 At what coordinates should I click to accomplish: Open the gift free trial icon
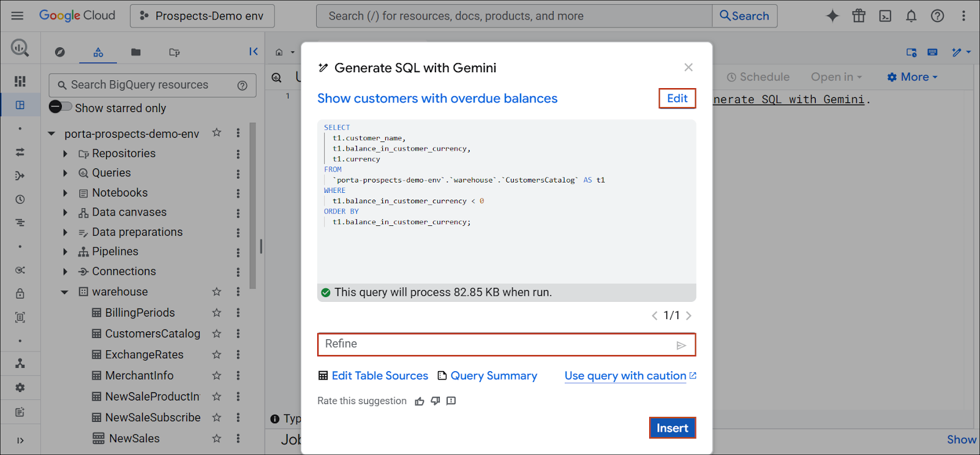pos(859,16)
